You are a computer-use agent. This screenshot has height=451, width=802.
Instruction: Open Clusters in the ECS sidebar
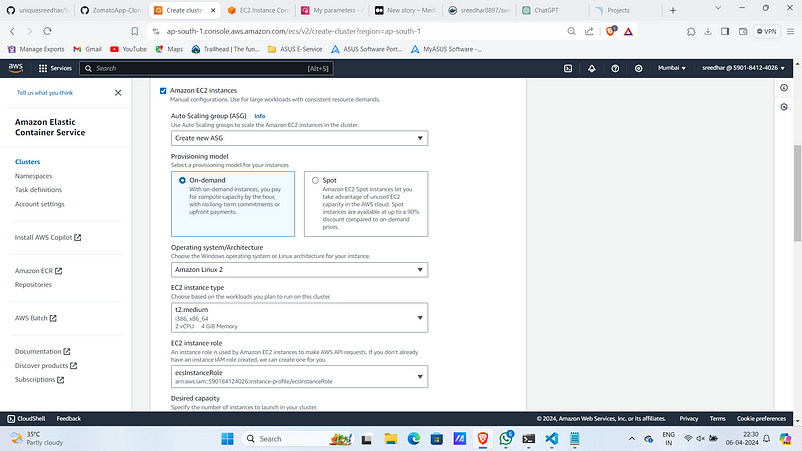pos(28,162)
